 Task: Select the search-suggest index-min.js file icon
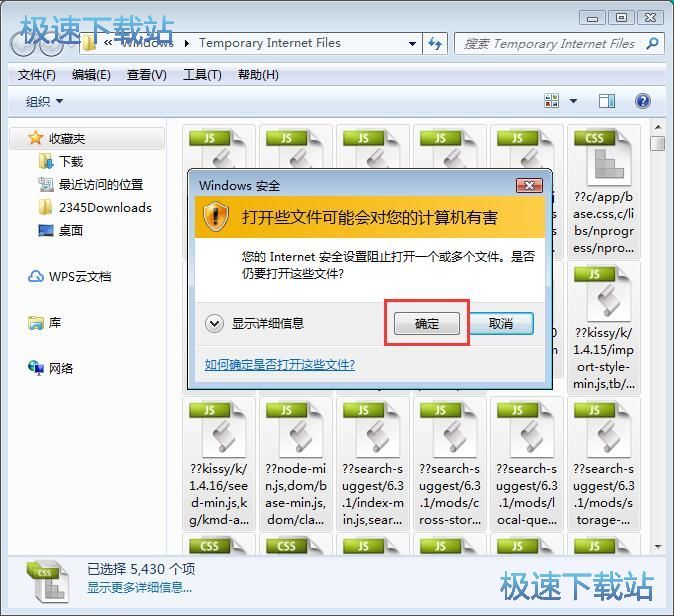pos(372,429)
